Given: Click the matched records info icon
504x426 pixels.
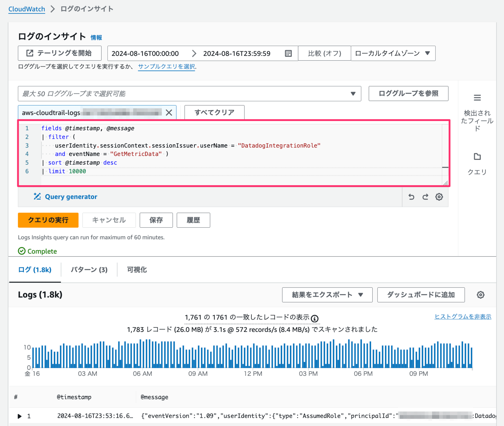Looking at the screenshot, I should click(x=314, y=318).
